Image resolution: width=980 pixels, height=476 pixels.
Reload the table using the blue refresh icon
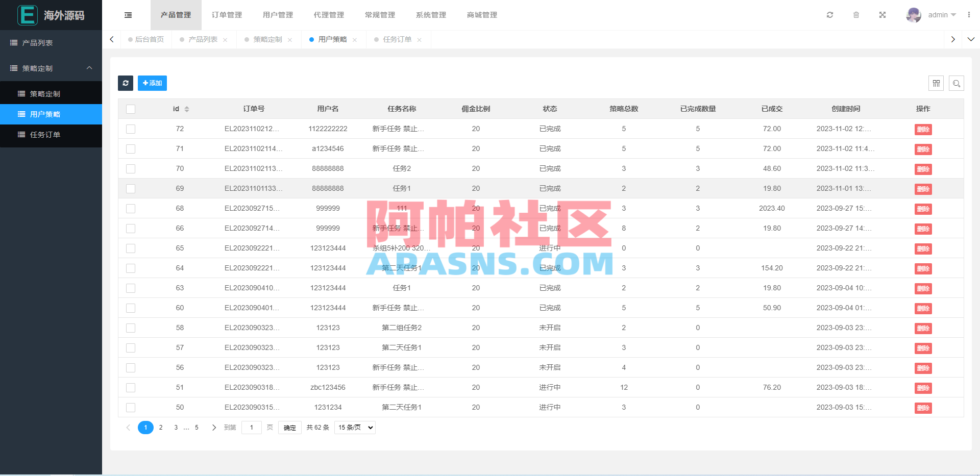coord(126,83)
